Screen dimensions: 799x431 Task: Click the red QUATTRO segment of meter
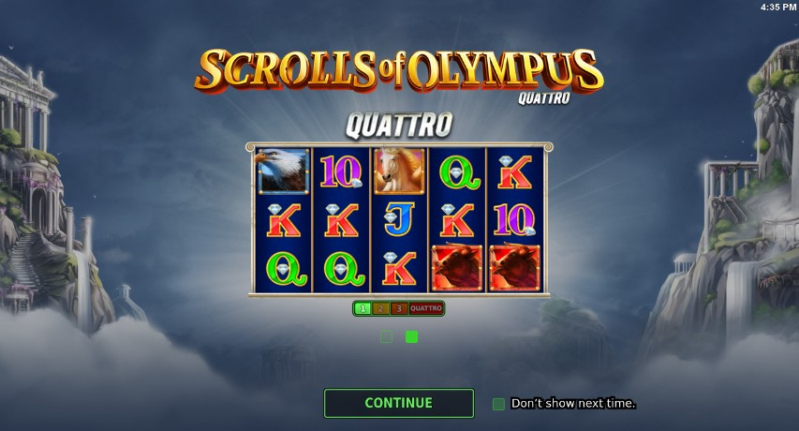tap(426, 308)
